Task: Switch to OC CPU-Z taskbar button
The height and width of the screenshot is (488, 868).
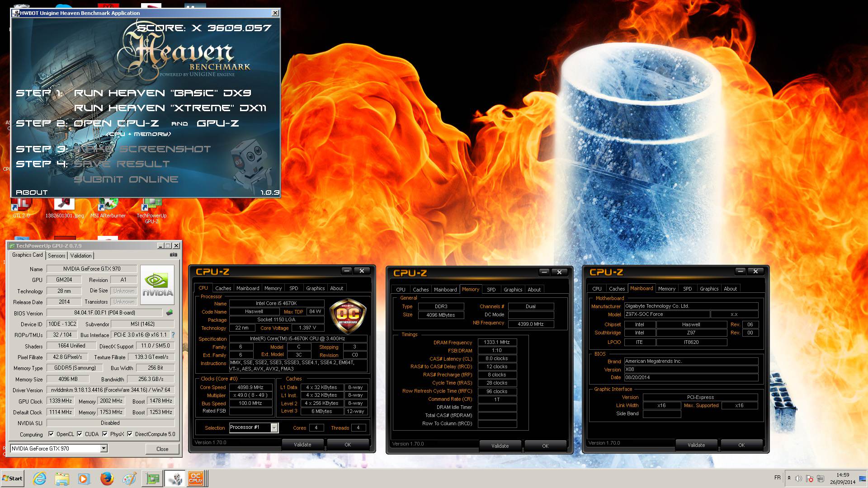Action: [x=197, y=479]
